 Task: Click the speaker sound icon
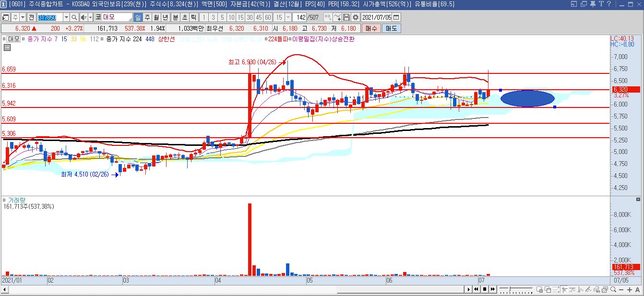coord(83,17)
